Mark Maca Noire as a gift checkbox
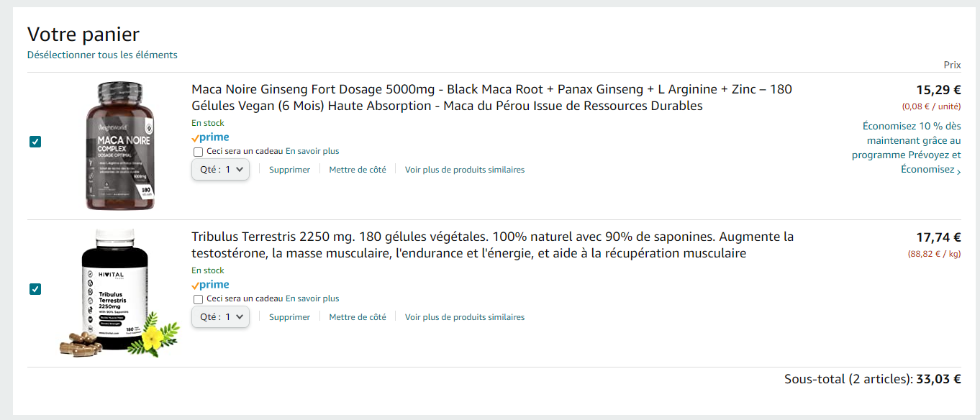Image resolution: width=980 pixels, height=420 pixels. [198, 152]
